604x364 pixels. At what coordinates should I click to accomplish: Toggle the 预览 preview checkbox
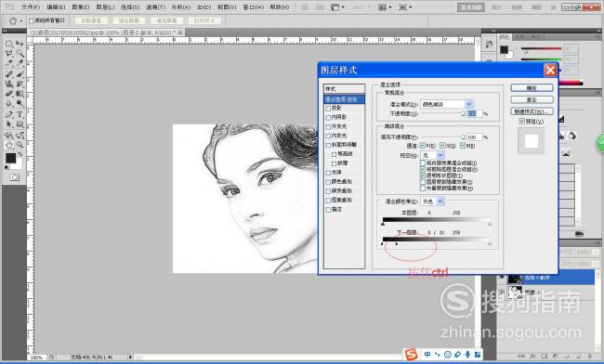522,122
